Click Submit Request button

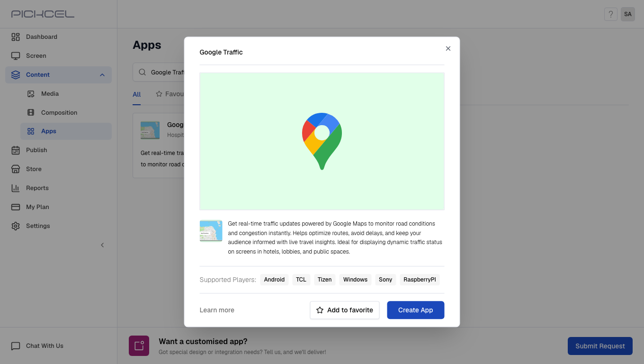tap(600, 346)
